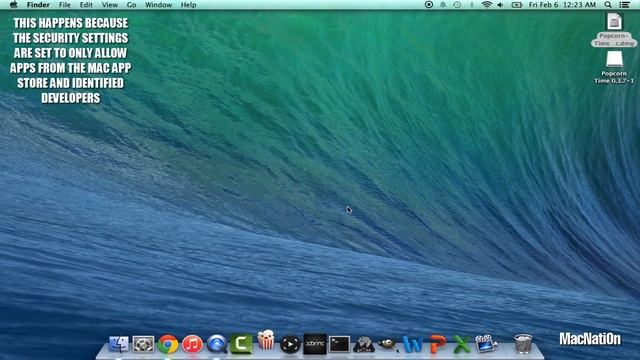Open Google Chrome in the Dock
Viewport: 640px width, 360px height.
click(168, 344)
